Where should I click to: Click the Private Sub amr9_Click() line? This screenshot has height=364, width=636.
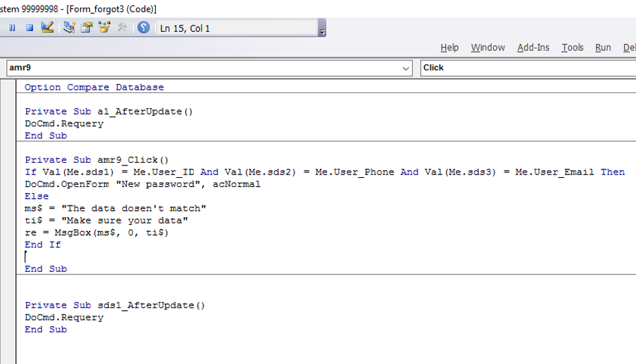click(x=97, y=160)
